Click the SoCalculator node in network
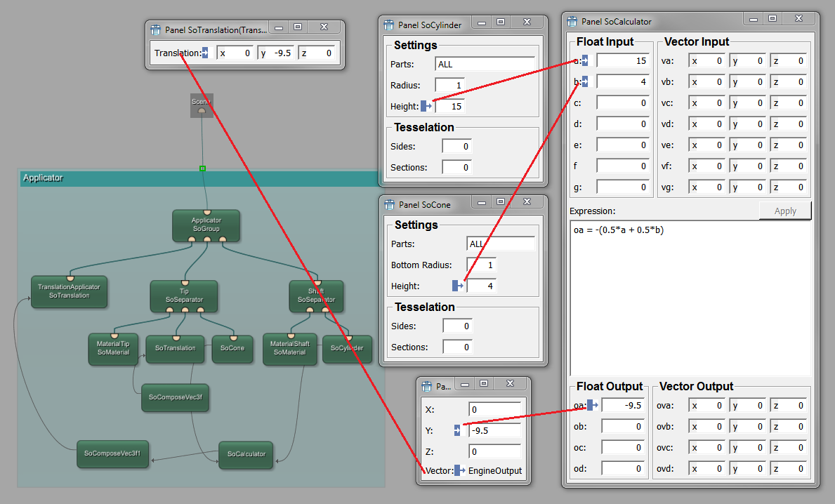Screen dimensions: 835x504 point(246,454)
